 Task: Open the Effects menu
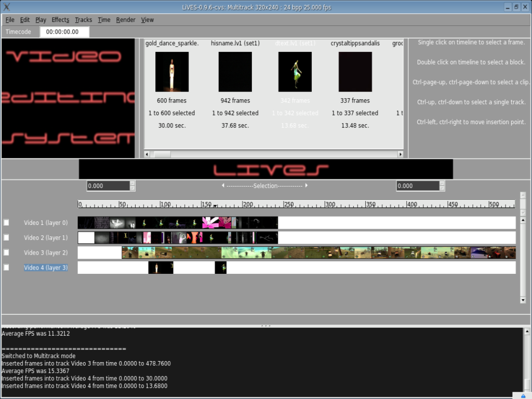click(60, 20)
